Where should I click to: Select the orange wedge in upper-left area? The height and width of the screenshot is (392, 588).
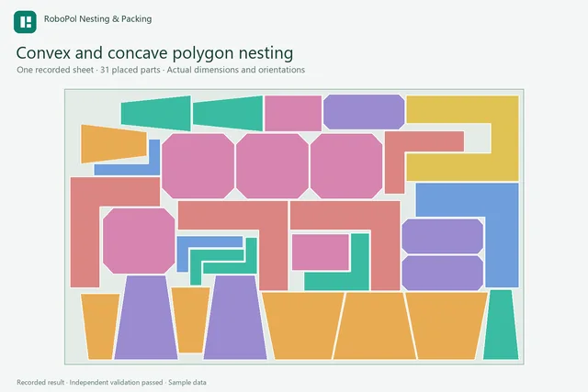pyautogui.click(x=114, y=144)
